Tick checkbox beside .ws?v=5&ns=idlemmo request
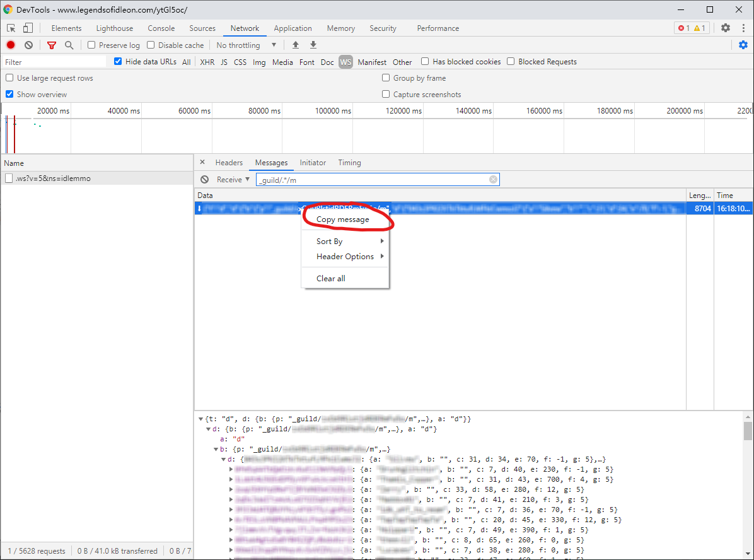 point(9,178)
